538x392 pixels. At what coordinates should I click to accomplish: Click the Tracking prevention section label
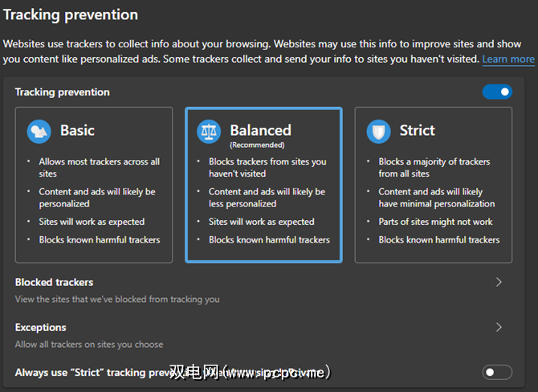[62, 92]
